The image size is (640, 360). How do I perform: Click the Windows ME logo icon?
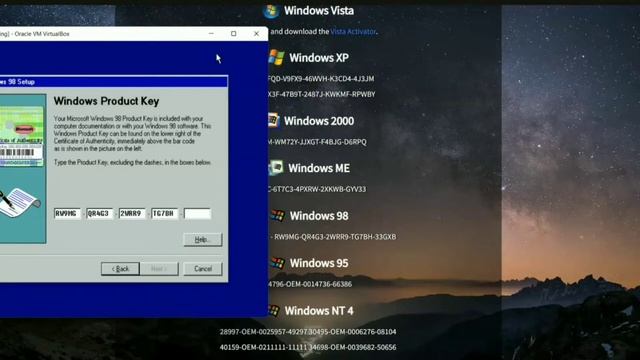point(276,168)
